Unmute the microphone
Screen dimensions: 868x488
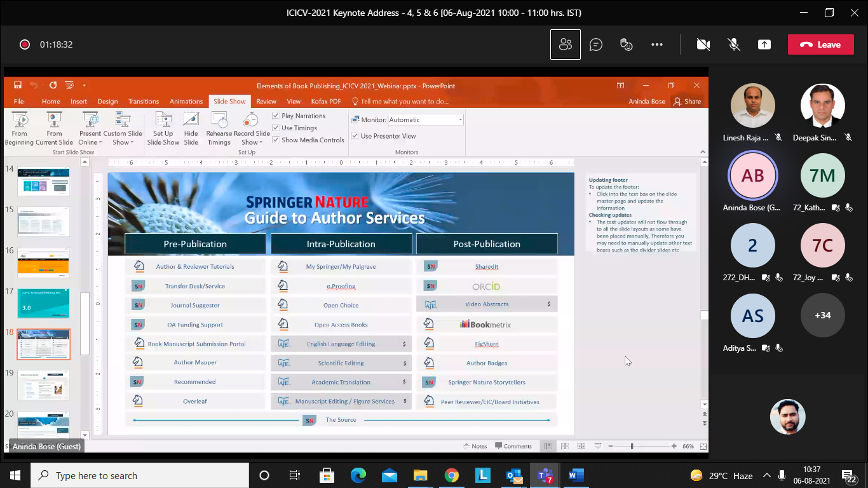(x=734, y=44)
